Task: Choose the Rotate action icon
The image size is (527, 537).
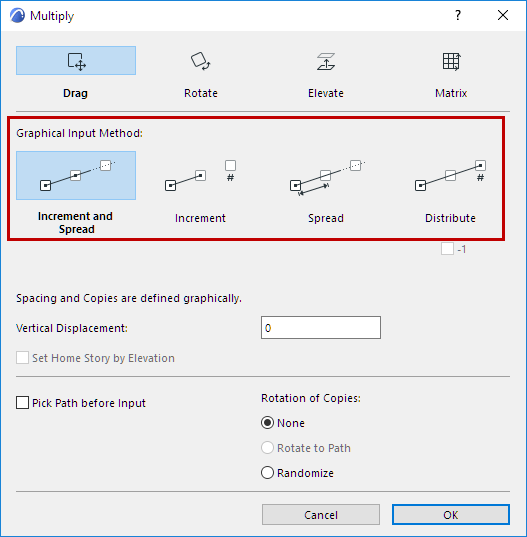Action: coord(201,61)
